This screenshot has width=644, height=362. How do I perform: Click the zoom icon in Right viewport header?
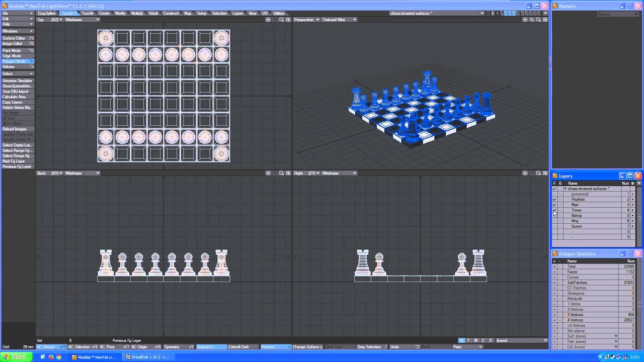538,173
